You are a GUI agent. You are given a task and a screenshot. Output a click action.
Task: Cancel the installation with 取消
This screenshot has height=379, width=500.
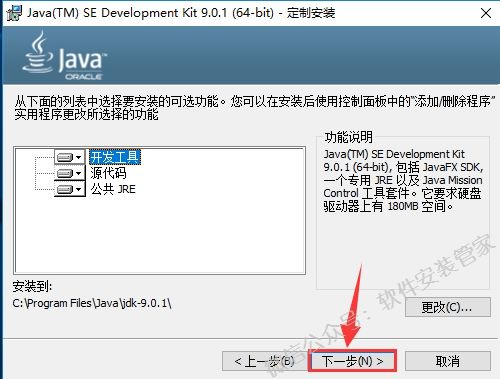pyautogui.click(x=448, y=361)
